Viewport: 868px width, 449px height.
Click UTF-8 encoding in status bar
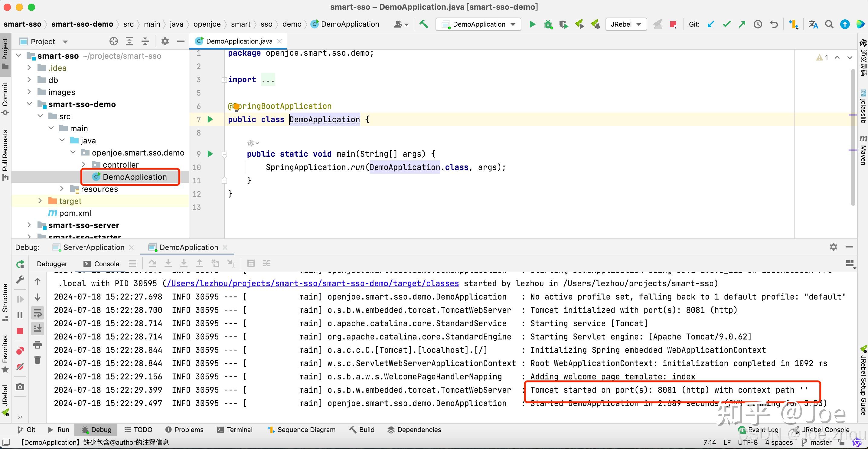(x=747, y=442)
